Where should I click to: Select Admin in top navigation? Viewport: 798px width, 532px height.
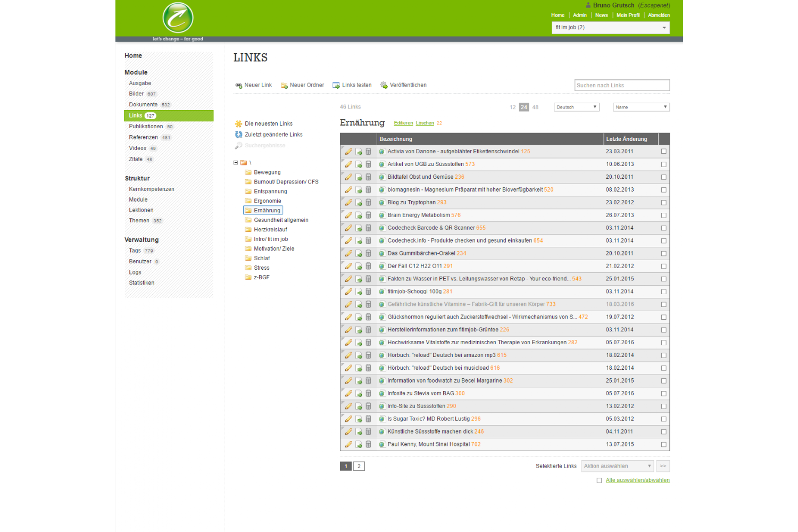pyautogui.click(x=579, y=15)
